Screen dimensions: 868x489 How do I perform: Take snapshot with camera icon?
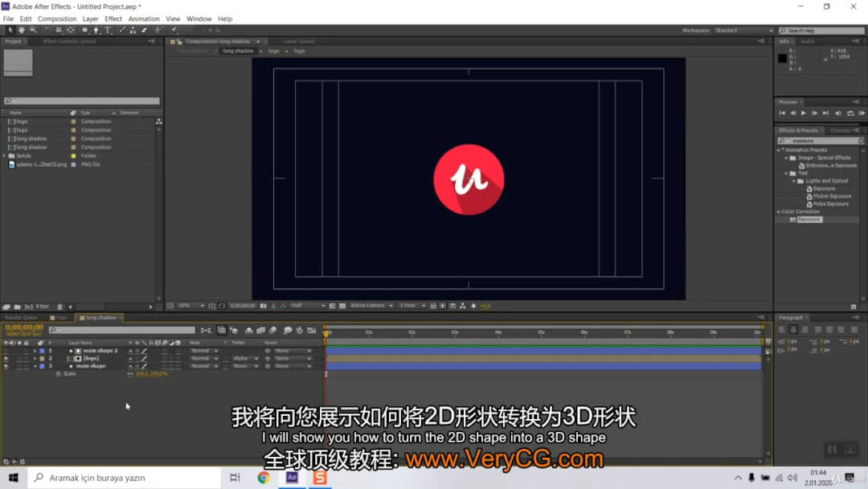point(264,306)
